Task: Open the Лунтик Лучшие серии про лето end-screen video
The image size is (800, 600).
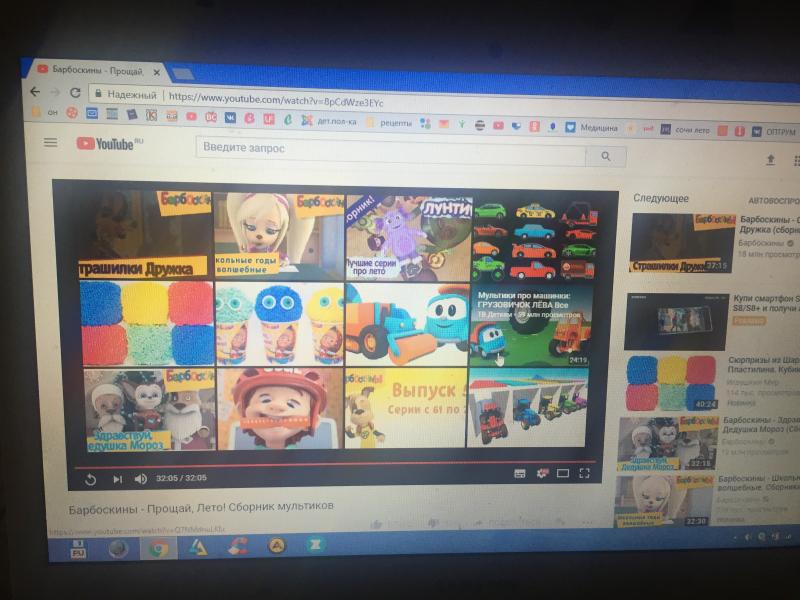Action: click(x=409, y=238)
